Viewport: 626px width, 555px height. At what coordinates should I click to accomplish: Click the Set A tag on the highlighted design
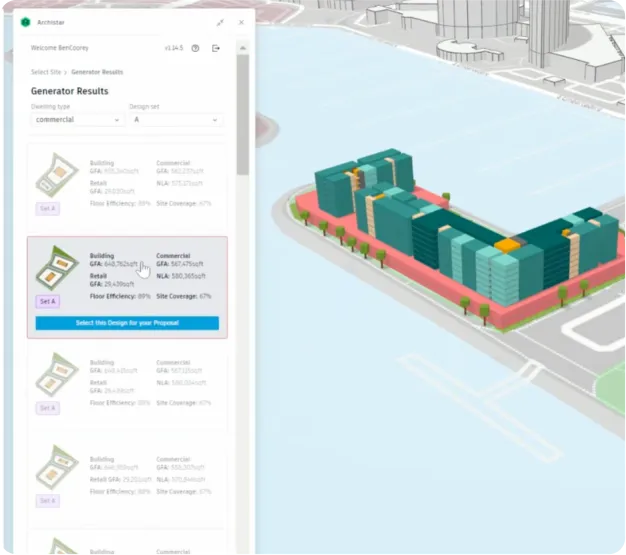[48, 301]
